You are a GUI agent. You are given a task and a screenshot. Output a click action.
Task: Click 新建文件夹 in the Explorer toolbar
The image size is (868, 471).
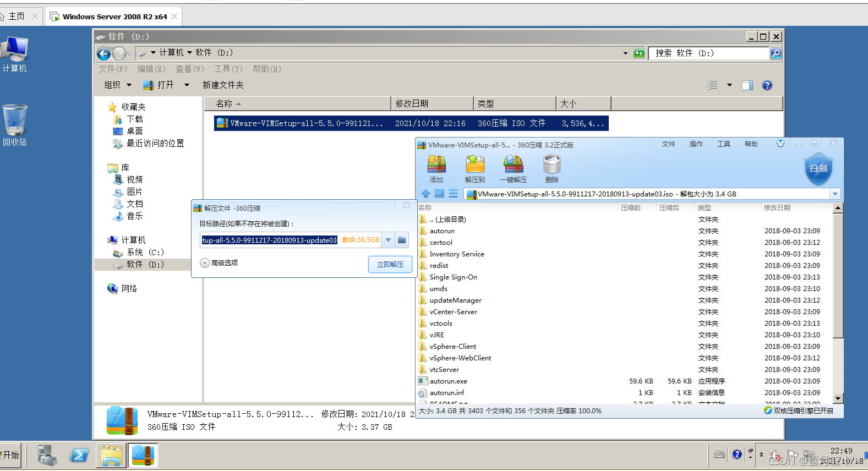pyautogui.click(x=223, y=85)
